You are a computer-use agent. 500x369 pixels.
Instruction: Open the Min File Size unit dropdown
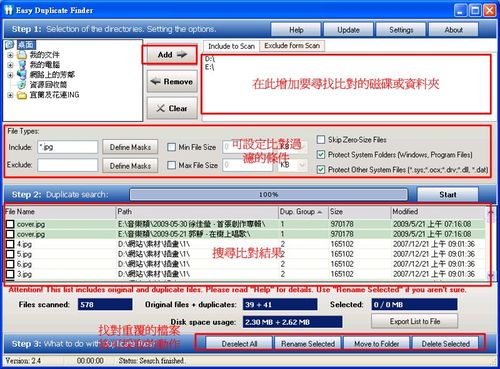pos(303,147)
